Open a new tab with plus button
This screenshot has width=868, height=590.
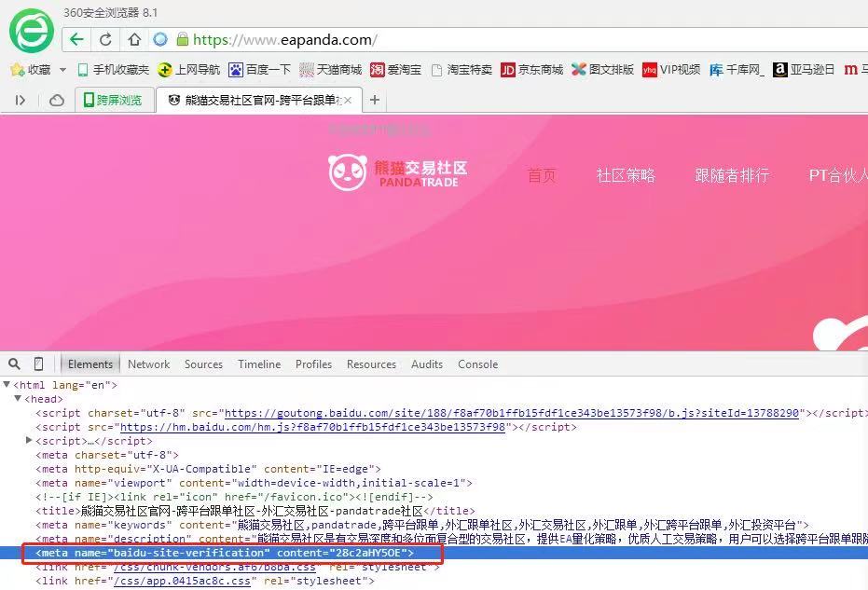pos(375,100)
